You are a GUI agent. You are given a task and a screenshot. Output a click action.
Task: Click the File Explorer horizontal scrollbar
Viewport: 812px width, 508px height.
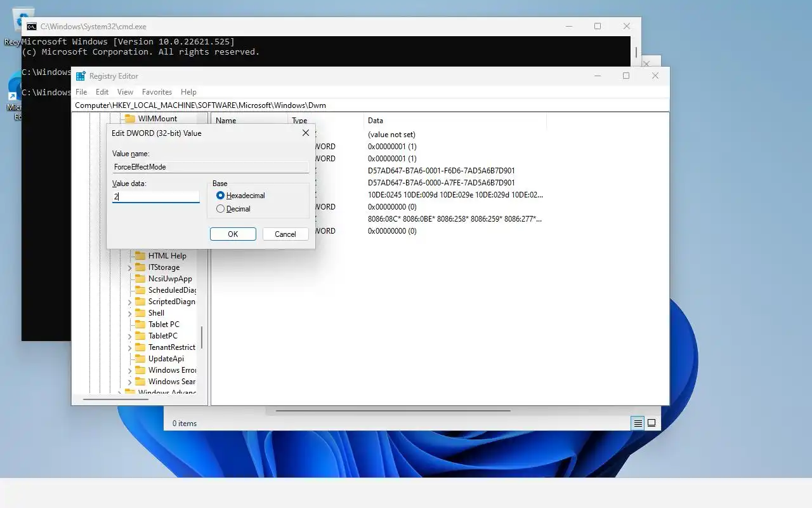[393, 411]
